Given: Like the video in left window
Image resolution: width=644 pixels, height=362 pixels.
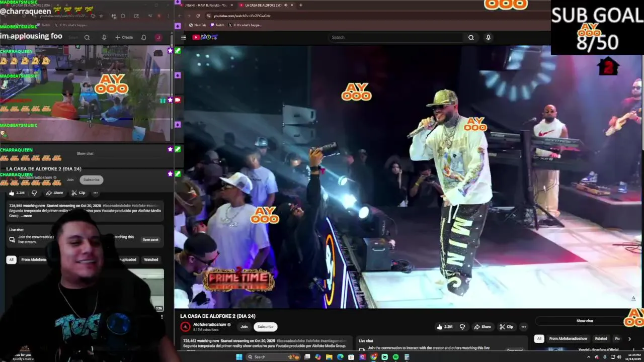Looking at the screenshot, I should click(x=17, y=193).
